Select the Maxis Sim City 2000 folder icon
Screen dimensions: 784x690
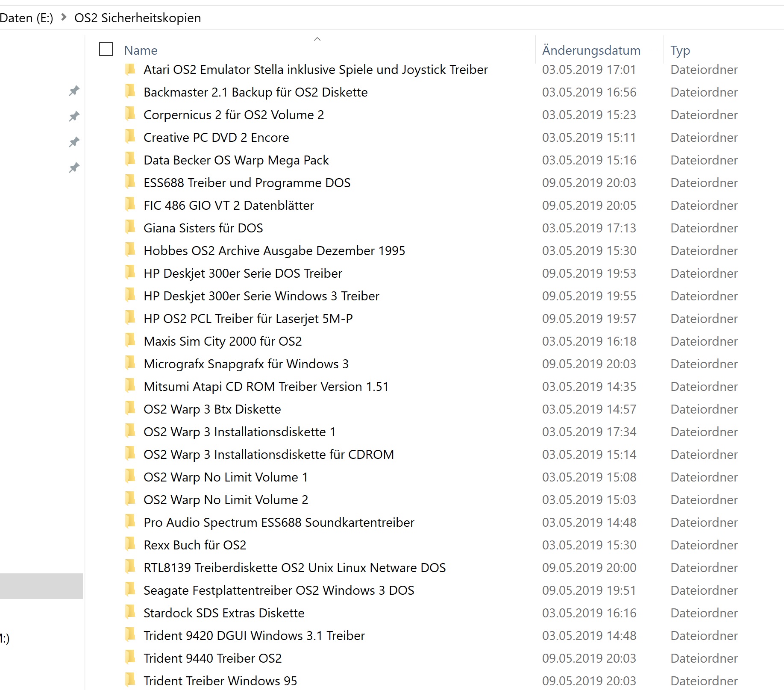click(x=130, y=341)
